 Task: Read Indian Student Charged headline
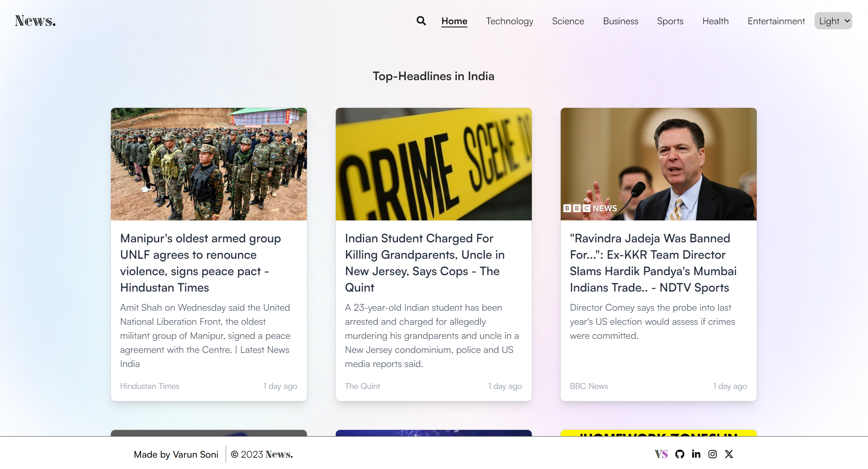[425, 263]
